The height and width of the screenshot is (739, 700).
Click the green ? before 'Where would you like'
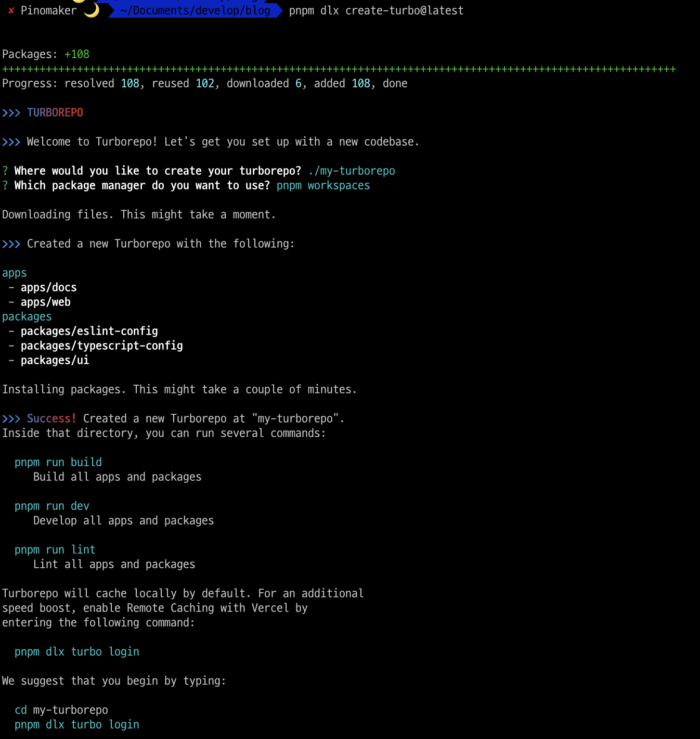tap(5, 171)
